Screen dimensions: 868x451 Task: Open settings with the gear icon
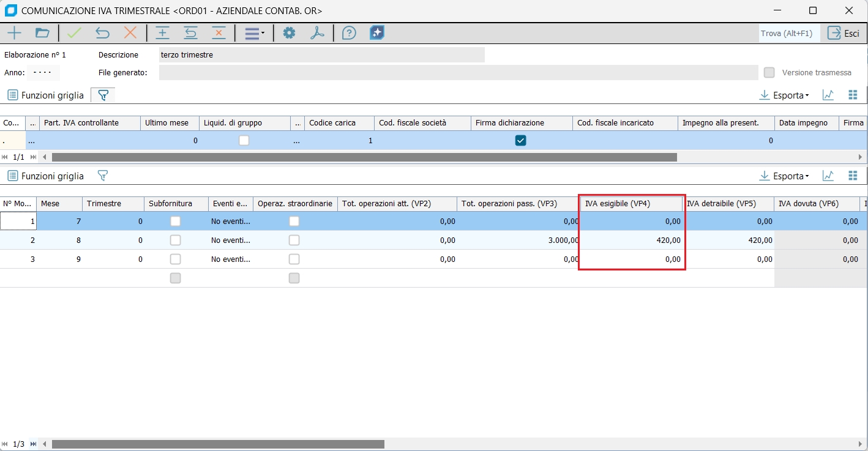pos(289,33)
